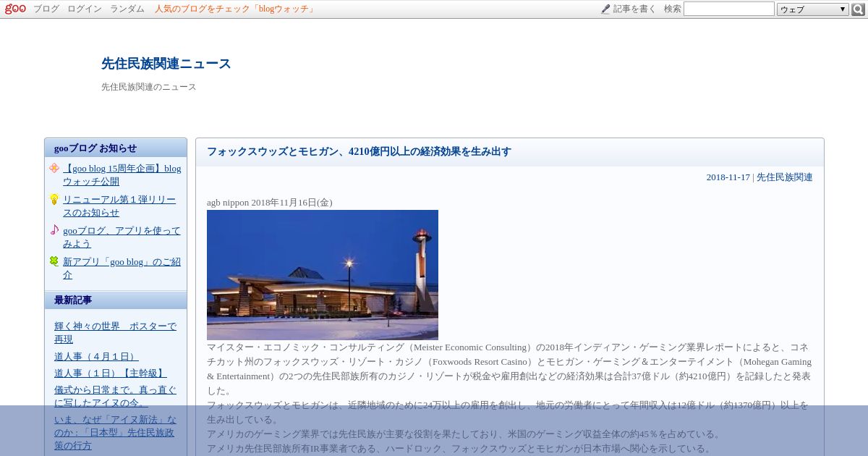Open article title フォックスウッズとモヒガン
The width and height of the screenshot is (868, 456).
click(359, 151)
